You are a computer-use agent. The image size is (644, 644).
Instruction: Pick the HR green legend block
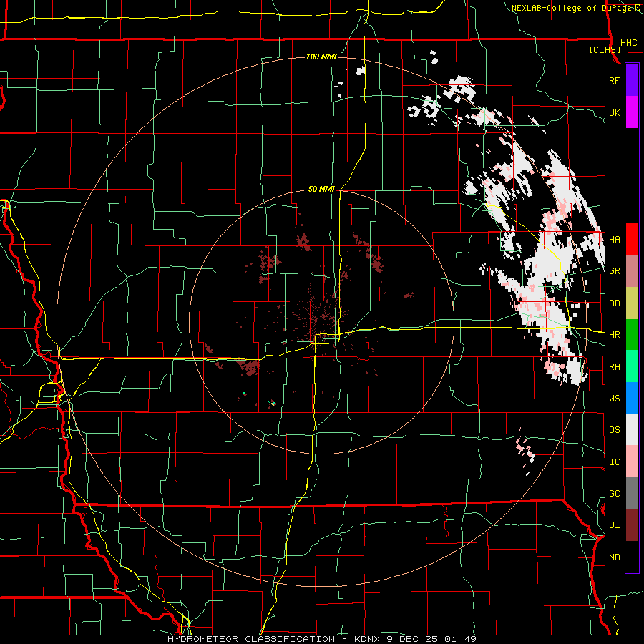[x=632, y=335]
